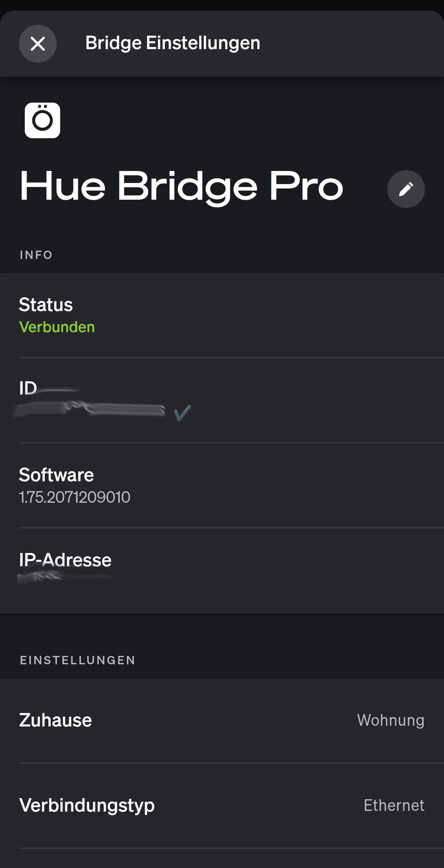
Task: Tap the white Hue Bridge device icon
Action: (42, 120)
